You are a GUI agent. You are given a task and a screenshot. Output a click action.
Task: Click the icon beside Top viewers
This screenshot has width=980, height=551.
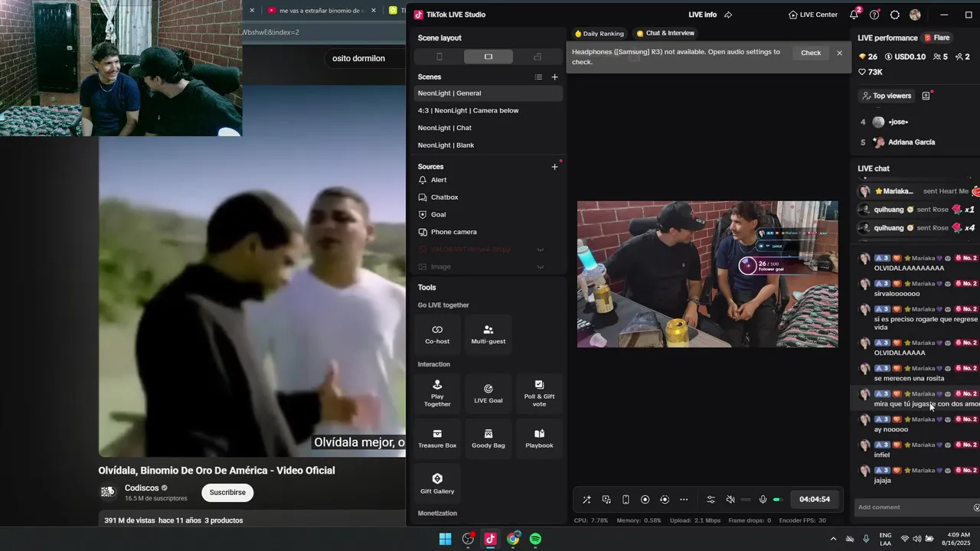[926, 96]
